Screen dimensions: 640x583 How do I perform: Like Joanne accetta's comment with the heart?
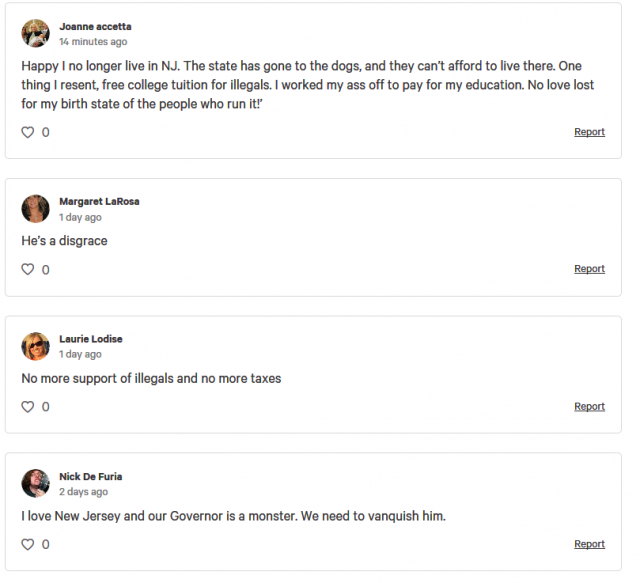28,132
